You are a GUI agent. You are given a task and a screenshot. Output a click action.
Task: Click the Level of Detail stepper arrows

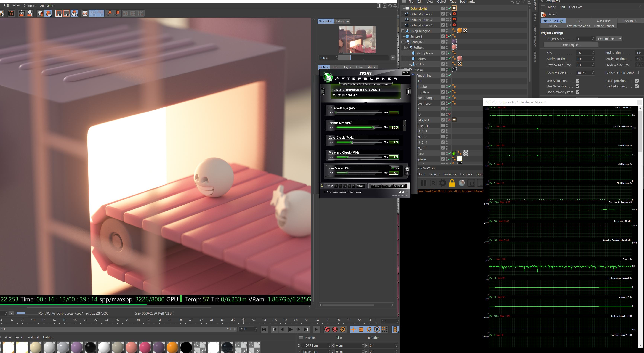coord(593,73)
